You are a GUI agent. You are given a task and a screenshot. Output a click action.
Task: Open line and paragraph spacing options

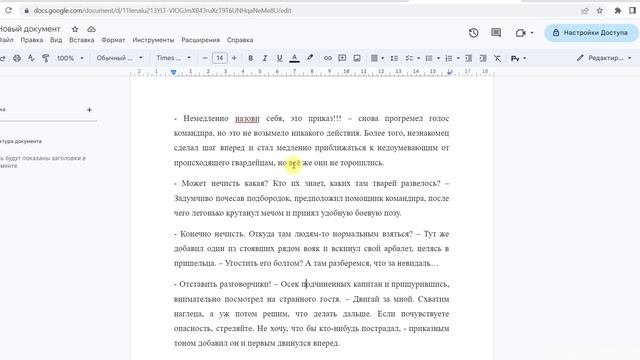pos(394,58)
